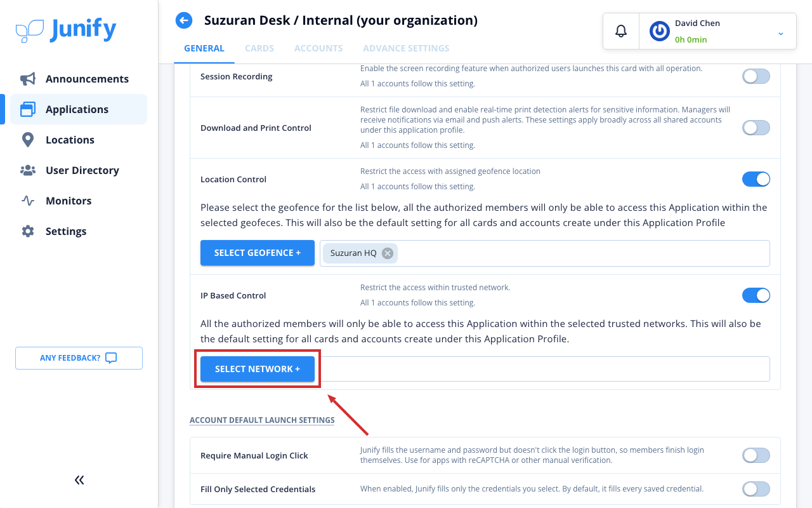The width and height of the screenshot is (812, 508).
Task: Enable Require Manual Login Click switch
Action: coord(756,455)
